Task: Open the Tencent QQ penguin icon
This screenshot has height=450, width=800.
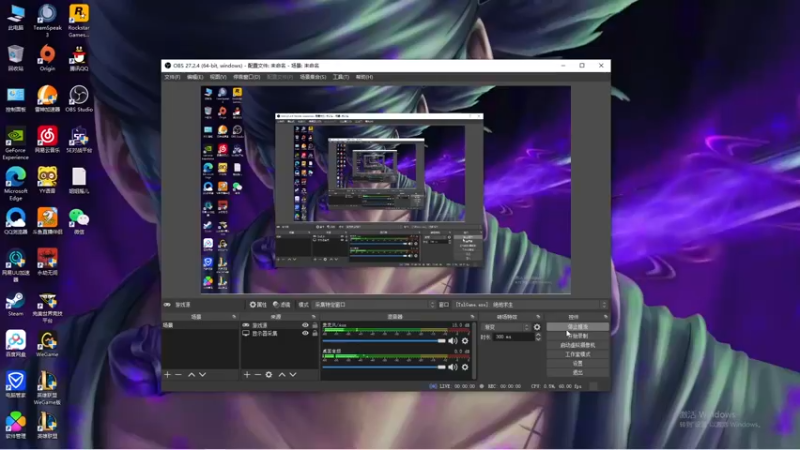Action: [79, 58]
